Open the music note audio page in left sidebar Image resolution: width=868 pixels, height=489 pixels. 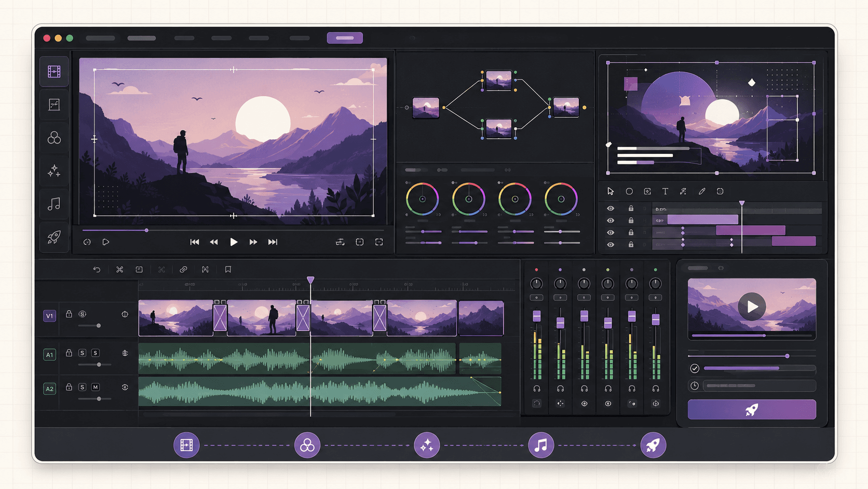(54, 204)
